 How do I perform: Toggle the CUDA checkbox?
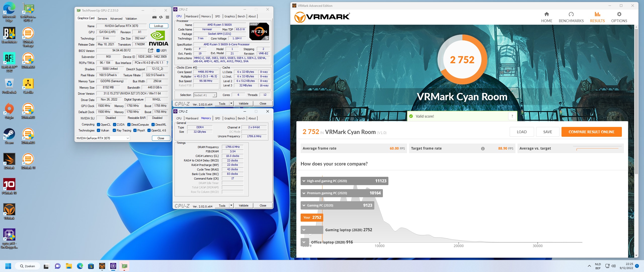(114, 125)
